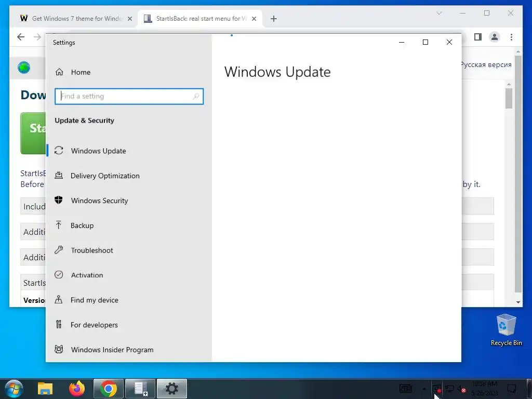Click the security tray icon with red dot
This screenshot has width=532, height=399.
pos(437,389)
